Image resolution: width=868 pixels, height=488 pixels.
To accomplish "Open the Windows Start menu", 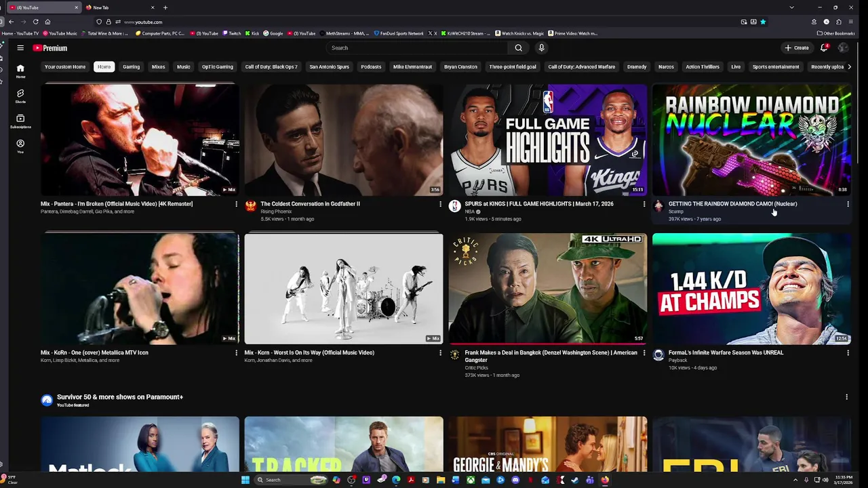I will click(245, 480).
